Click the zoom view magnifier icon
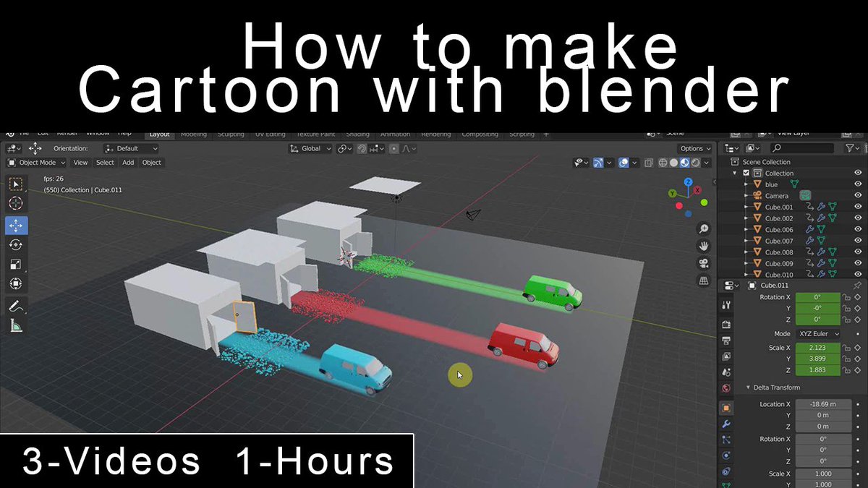868x488 pixels. pos(703,228)
